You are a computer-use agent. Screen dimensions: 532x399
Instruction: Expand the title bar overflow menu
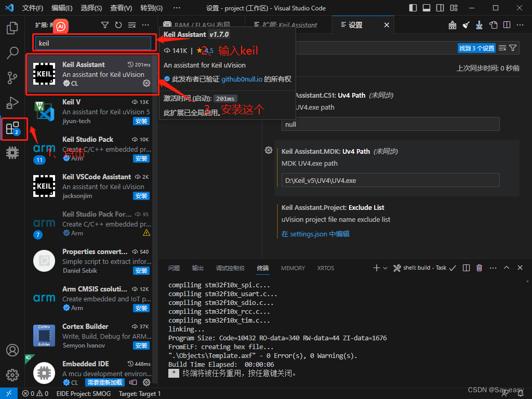coord(177,8)
